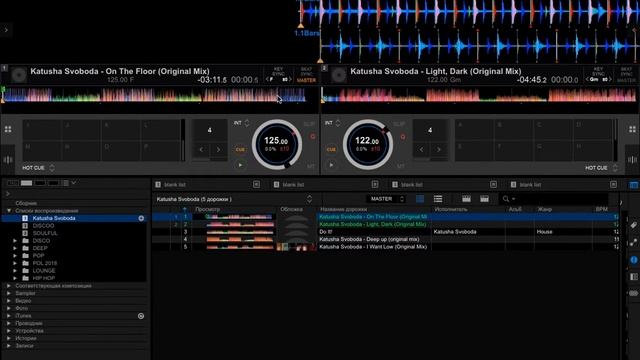640x360 pixels.
Task: Play deck 2
Action: [x=331, y=165]
